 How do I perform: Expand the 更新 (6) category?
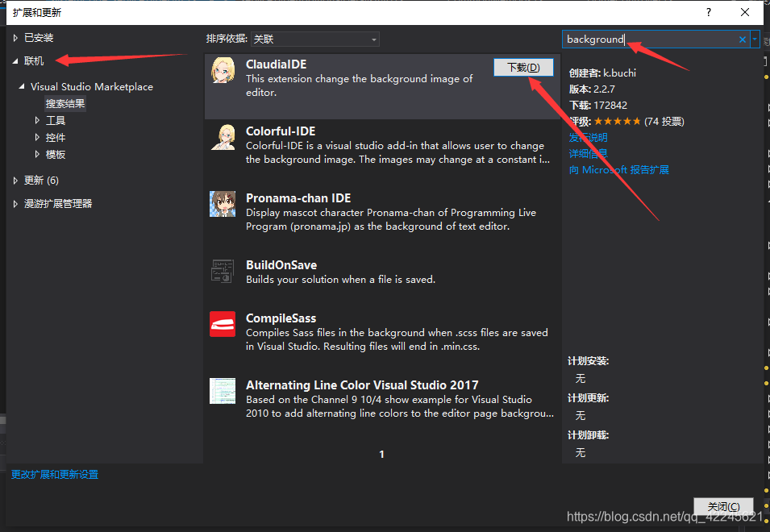pos(15,181)
